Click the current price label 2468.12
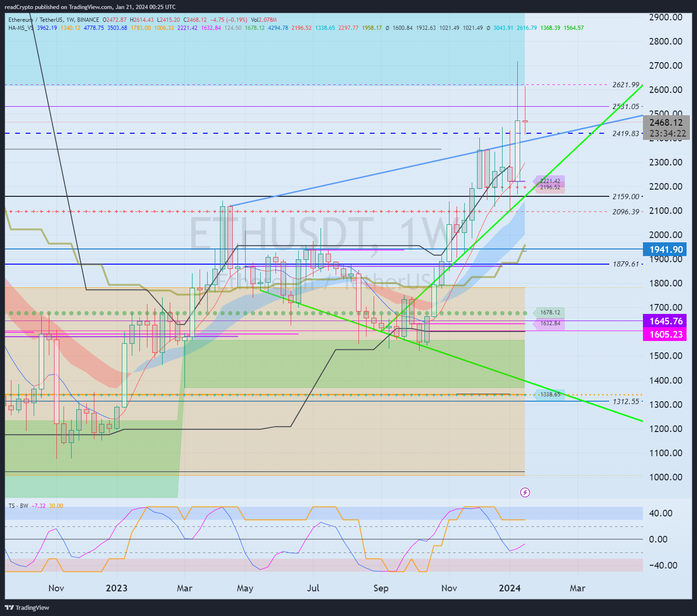Viewport: 697px width, 616px height. pos(666,122)
